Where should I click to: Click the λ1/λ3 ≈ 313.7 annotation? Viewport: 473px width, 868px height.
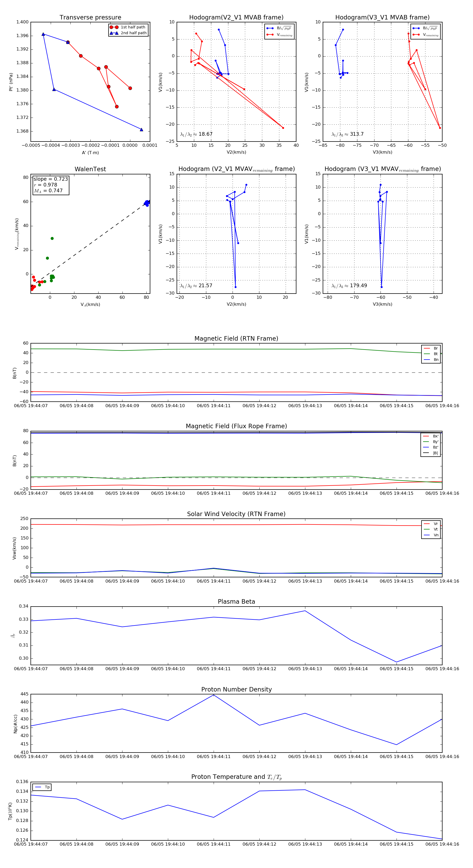point(347,134)
